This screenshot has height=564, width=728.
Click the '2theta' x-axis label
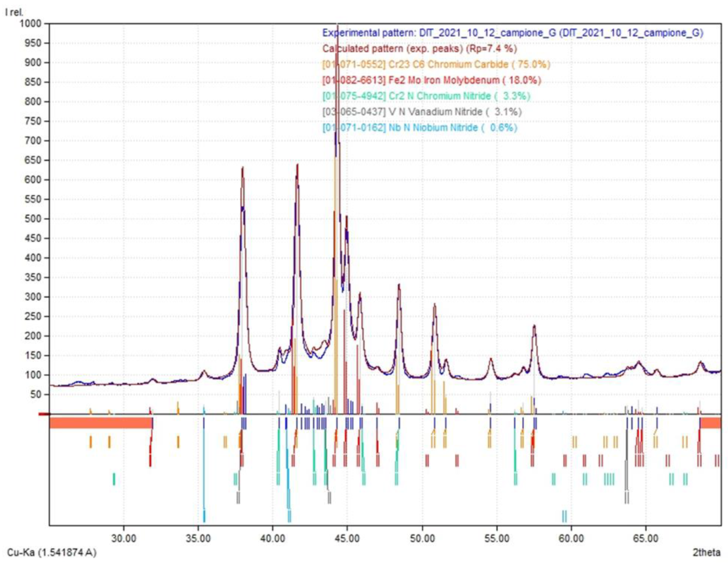point(706,552)
